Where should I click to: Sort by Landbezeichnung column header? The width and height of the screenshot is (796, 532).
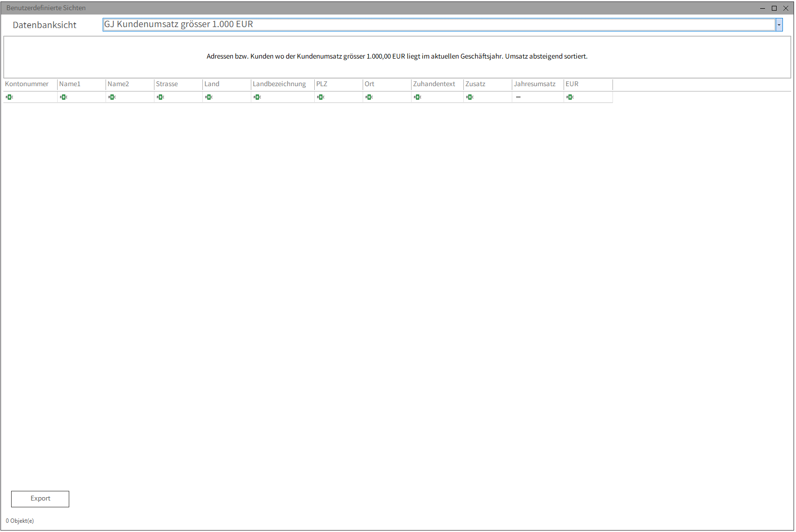283,84
